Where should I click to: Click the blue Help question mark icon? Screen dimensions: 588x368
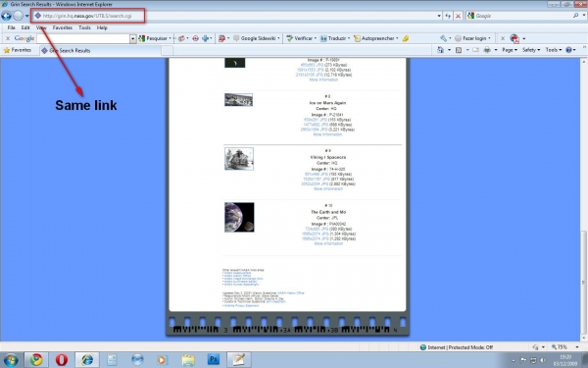(x=568, y=50)
